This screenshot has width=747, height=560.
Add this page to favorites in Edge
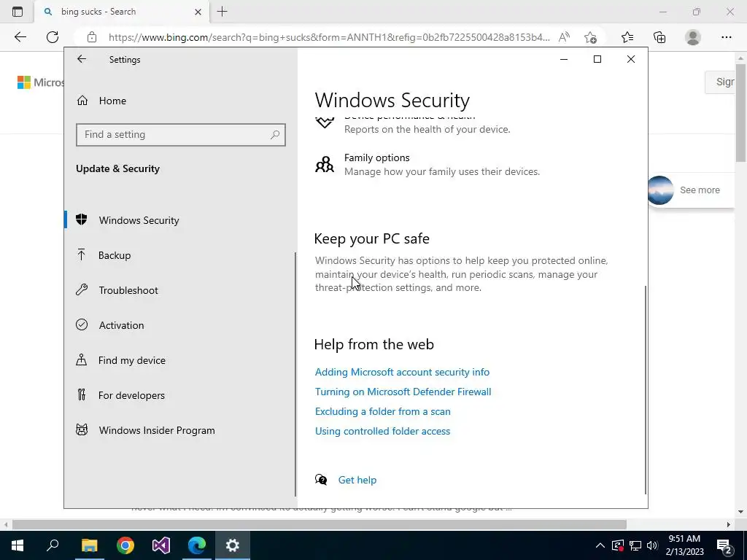pyautogui.click(x=590, y=37)
